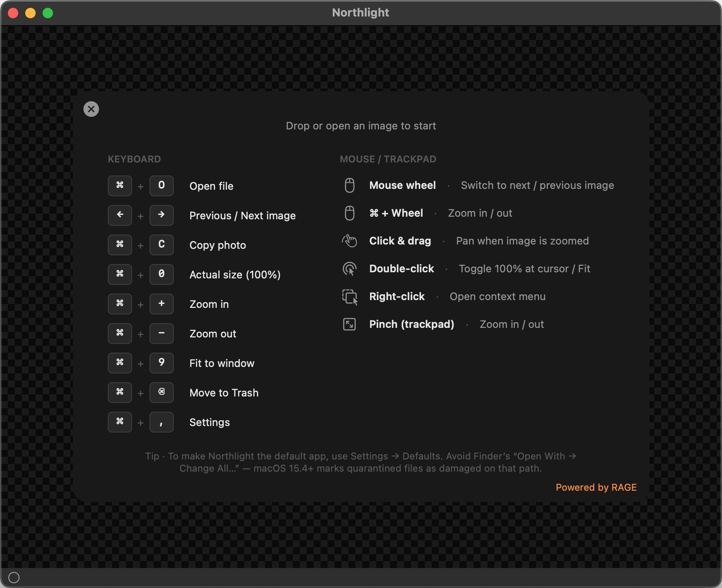The height and width of the screenshot is (588, 722).
Task: Click the Zoom in keyboard label
Action: [209, 304]
